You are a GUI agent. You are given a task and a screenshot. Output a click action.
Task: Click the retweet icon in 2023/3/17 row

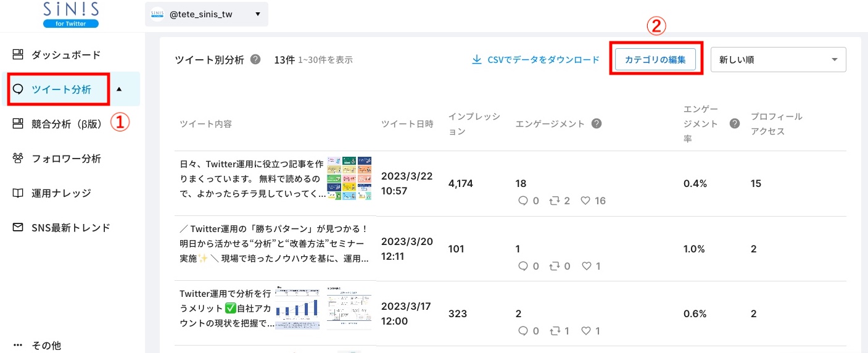tap(554, 331)
